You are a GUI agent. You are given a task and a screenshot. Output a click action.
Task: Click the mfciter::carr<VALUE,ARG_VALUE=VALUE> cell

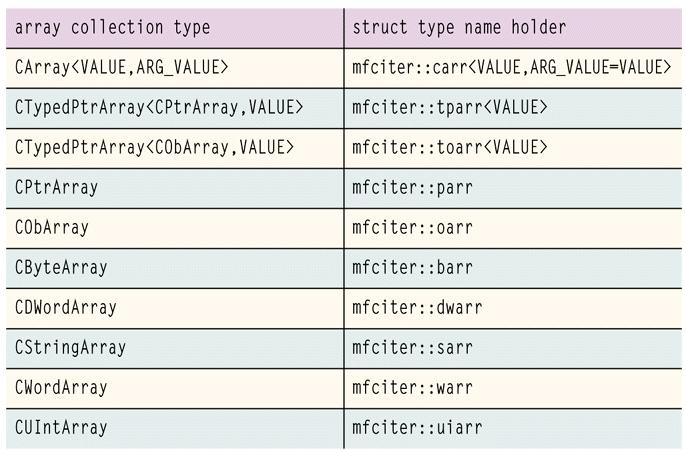coord(512,67)
